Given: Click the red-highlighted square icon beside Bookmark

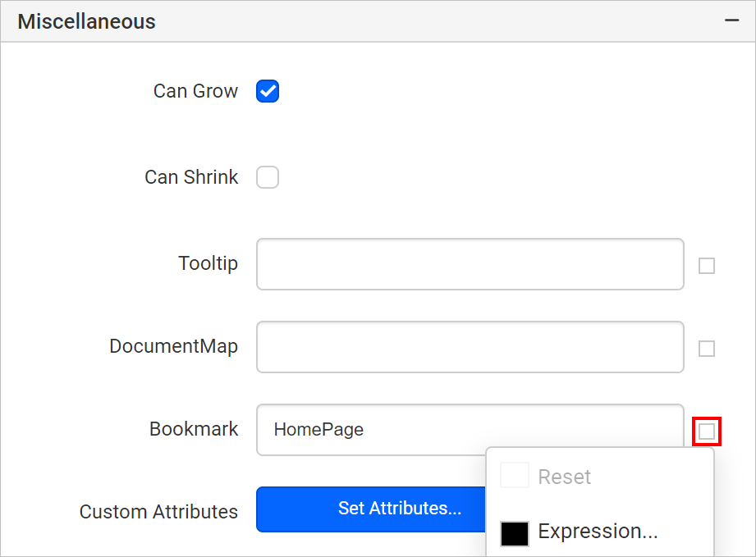Looking at the screenshot, I should [x=707, y=431].
